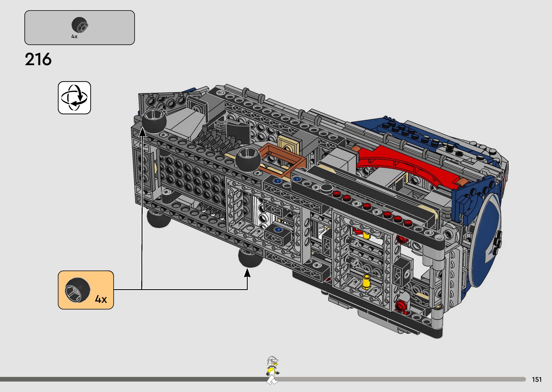Click the 4x label in orange callout
The width and height of the screenshot is (552, 392).
tap(101, 299)
